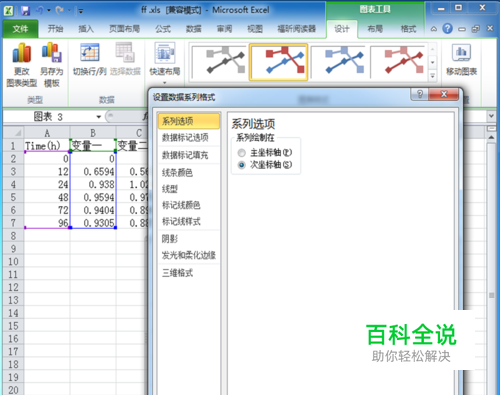Select the primary axis radio button (主坐标轴)
This screenshot has height=395, width=500.
tap(242, 153)
